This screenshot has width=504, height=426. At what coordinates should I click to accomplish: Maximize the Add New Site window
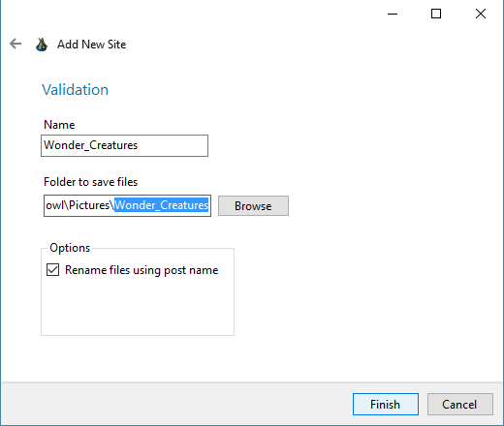(436, 14)
